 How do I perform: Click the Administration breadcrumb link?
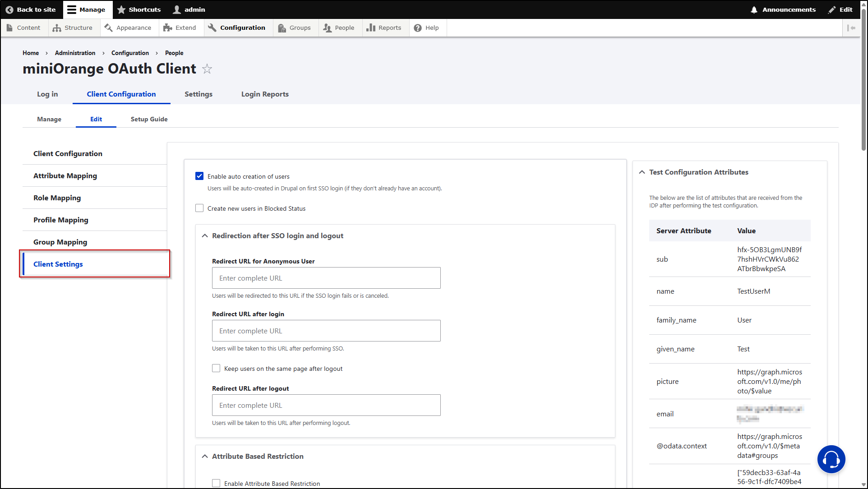[75, 53]
